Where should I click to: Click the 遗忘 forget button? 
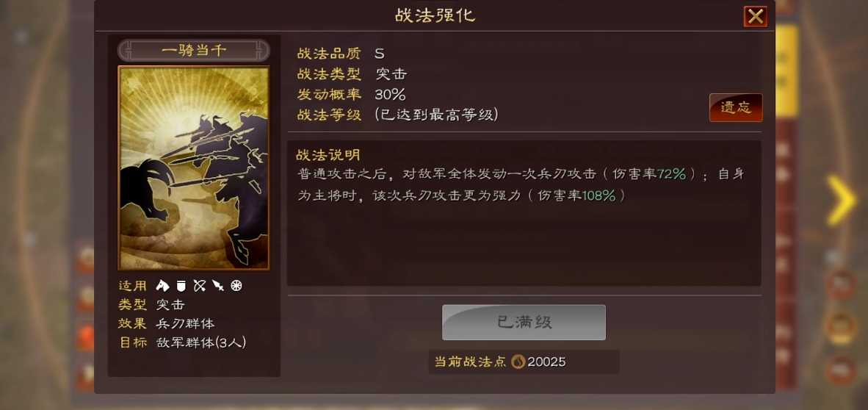click(x=736, y=107)
